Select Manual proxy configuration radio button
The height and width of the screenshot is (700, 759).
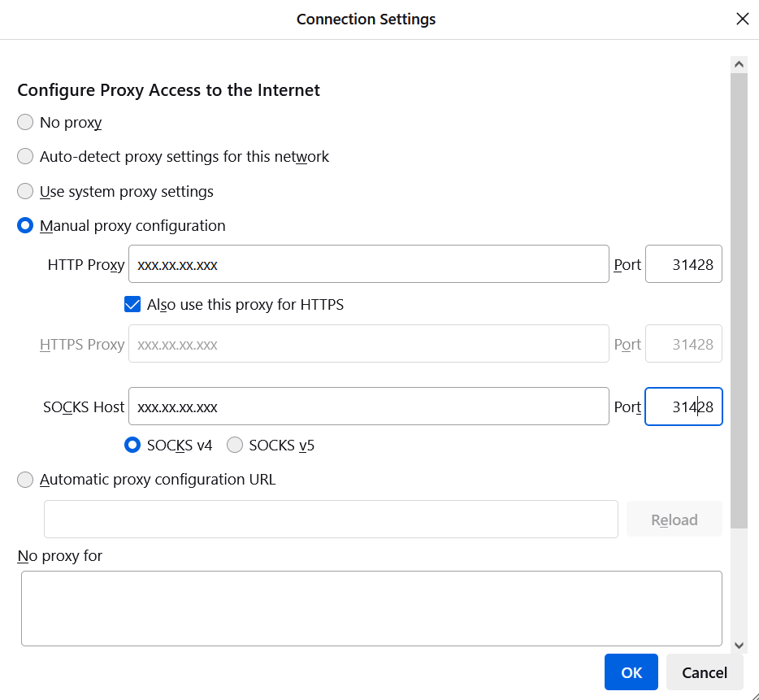tap(25, 225)
